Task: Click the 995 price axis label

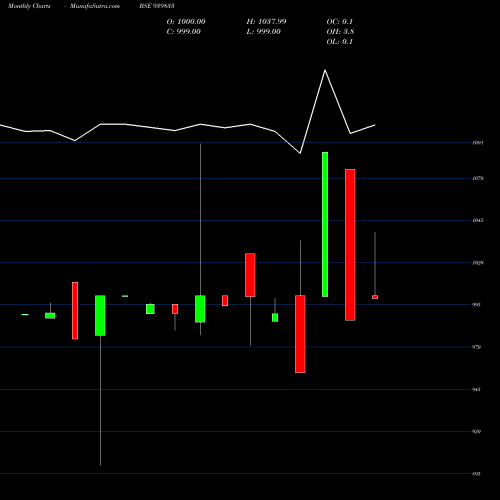Action: tap(477, 305)
